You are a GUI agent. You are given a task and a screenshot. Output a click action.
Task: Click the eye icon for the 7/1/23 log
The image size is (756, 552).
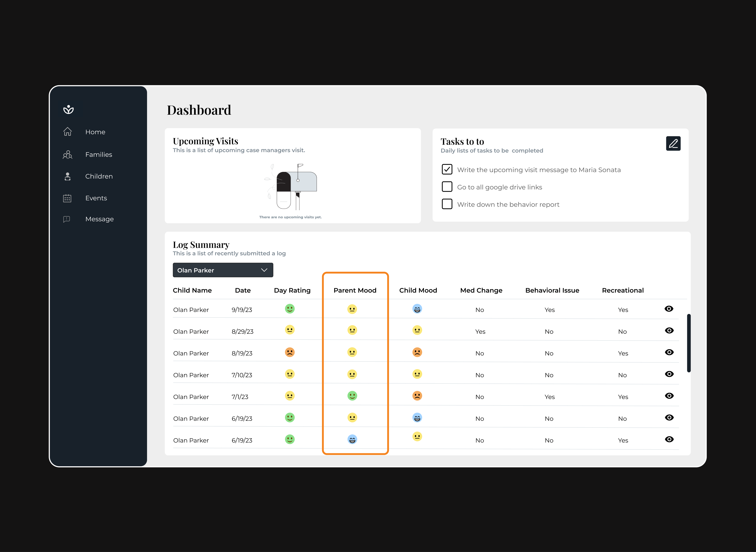pos(669,396)
